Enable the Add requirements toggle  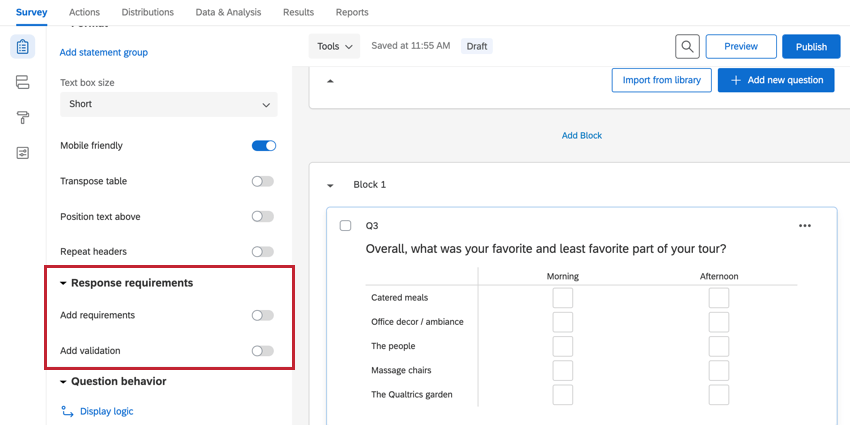[262, 316]
